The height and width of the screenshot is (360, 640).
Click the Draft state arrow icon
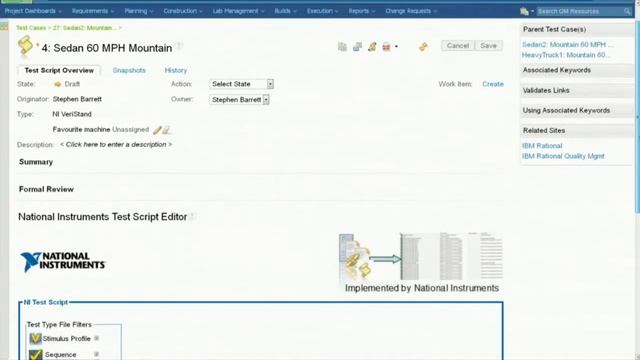58,84
